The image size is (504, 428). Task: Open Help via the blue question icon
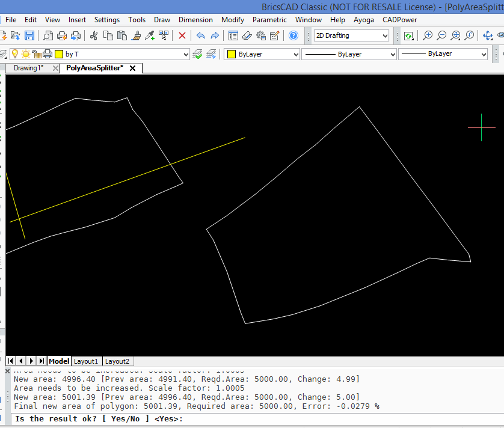293,36
